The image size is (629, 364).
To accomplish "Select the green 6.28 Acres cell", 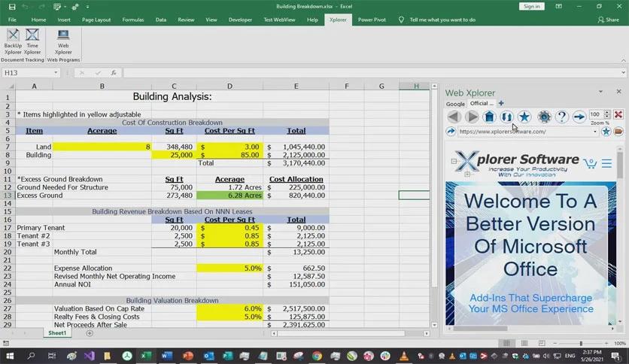I will (x=229, y=196).
